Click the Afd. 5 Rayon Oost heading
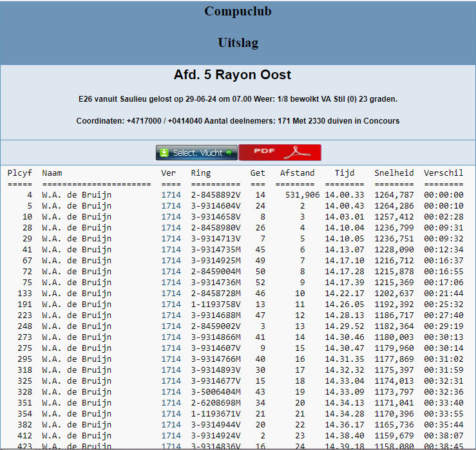476x450 pixels. pyautogui.click(x=233, y=75)
